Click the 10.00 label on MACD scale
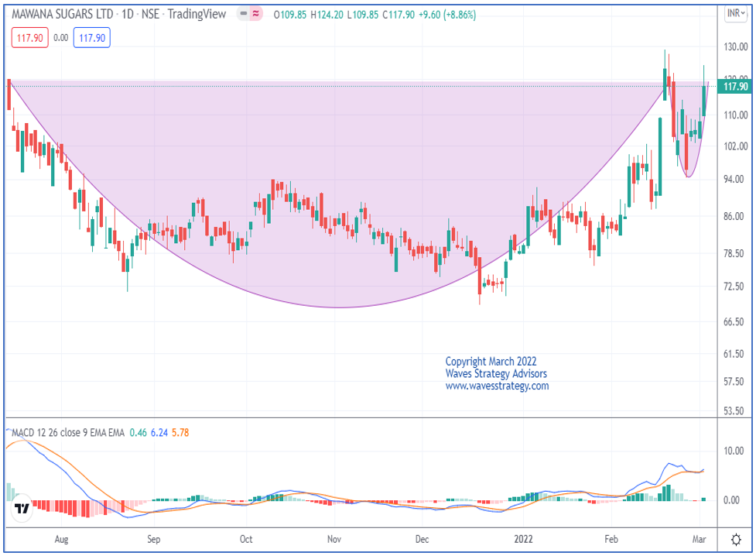The height and width of the screenshot is (556, 756). pos(734,451)
